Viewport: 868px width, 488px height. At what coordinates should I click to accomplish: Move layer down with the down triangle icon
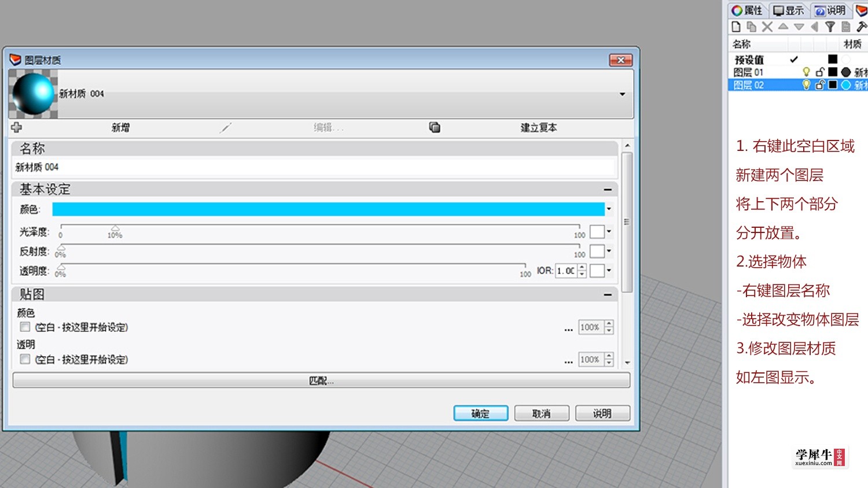799,27
